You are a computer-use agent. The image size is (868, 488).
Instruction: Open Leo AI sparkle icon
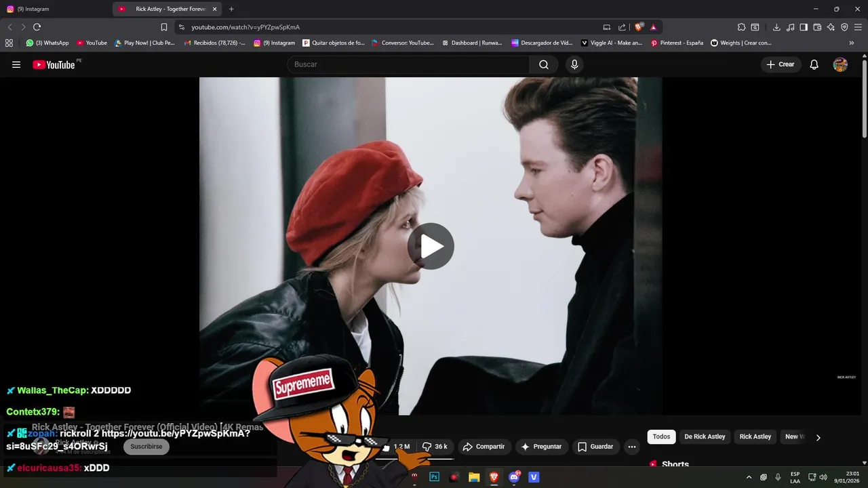point(831,27)
